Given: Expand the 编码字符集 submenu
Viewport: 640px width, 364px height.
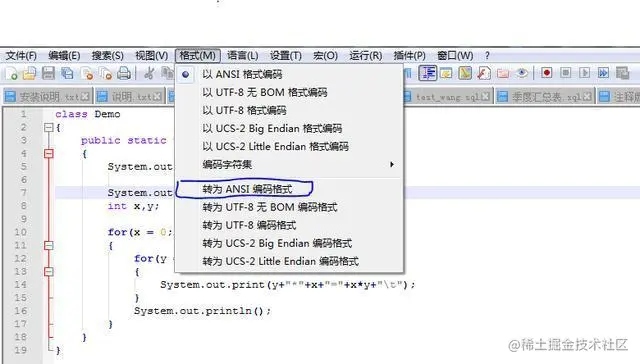Looking at the screenshot, I should tap(289, 164).
